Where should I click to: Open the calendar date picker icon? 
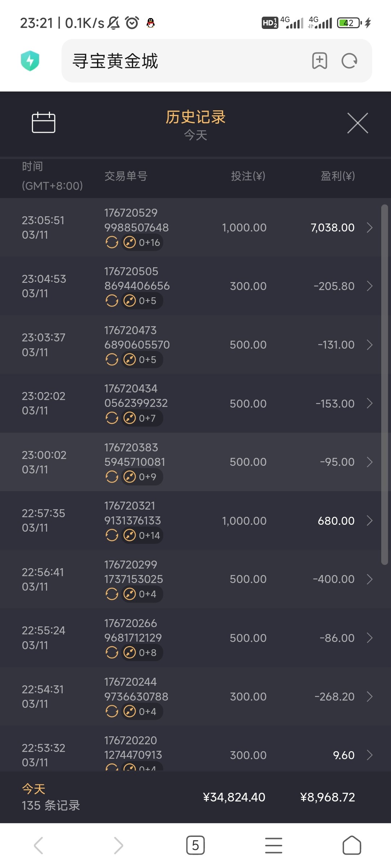click(x=43, y=123)
